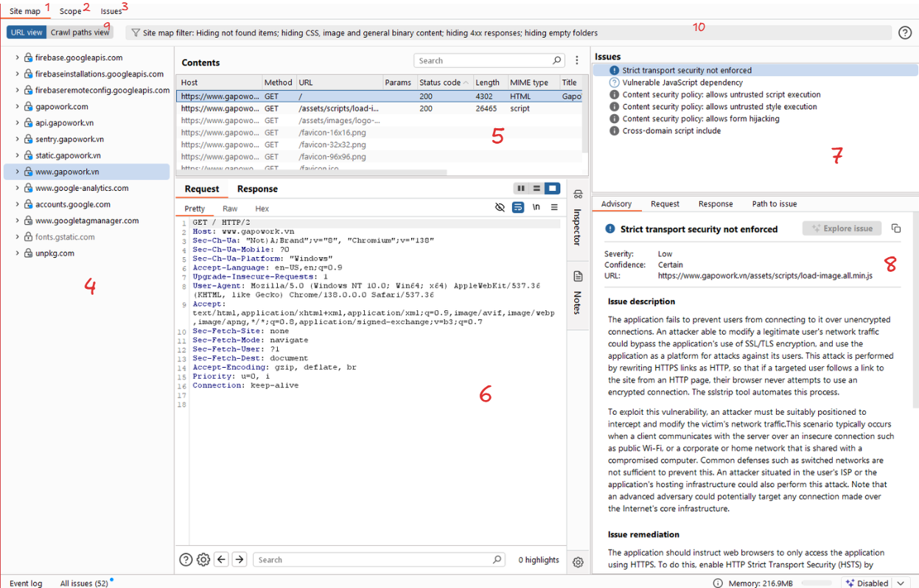
Task: Expand www.google-analytics.com in site tree
Action: click(x=18, y=188)
